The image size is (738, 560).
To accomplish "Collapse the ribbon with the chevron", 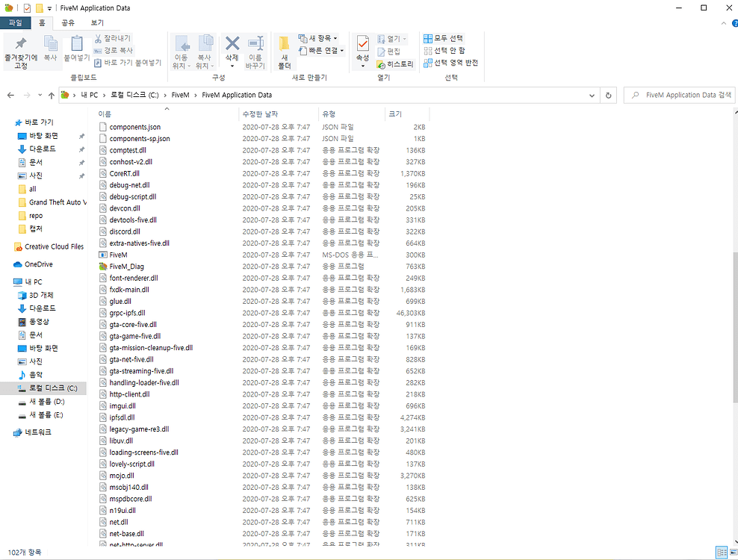I will pos(724,23).
